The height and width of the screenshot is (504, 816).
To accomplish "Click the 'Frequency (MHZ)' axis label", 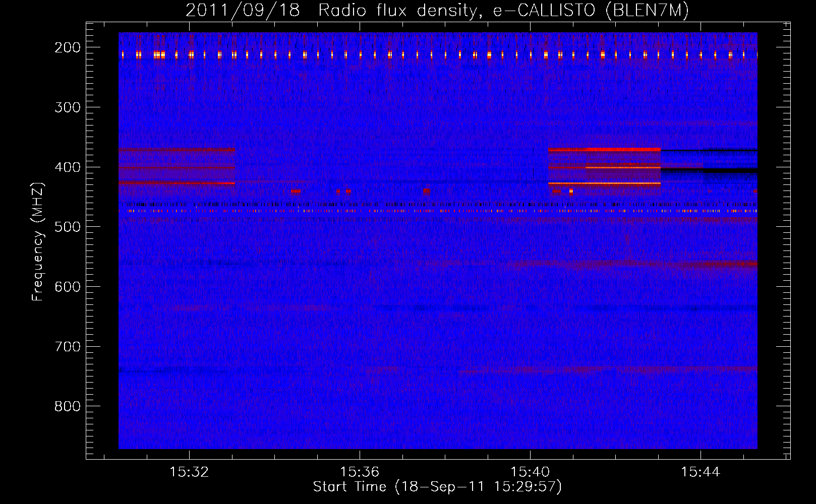I will pos(38,241).
